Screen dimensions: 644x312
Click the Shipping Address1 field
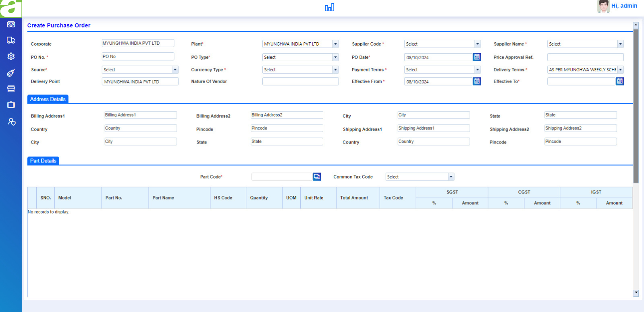coord(434,128)
